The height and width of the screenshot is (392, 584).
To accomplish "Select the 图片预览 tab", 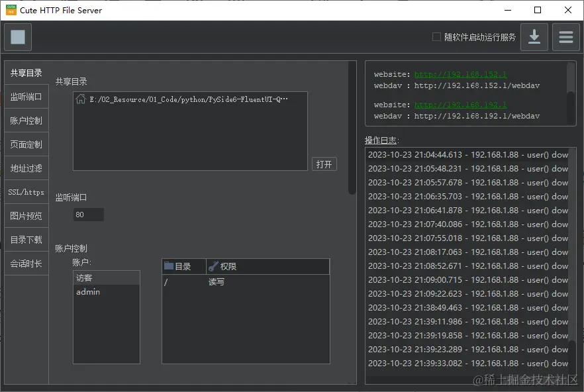I will click(x=26, y=216).
